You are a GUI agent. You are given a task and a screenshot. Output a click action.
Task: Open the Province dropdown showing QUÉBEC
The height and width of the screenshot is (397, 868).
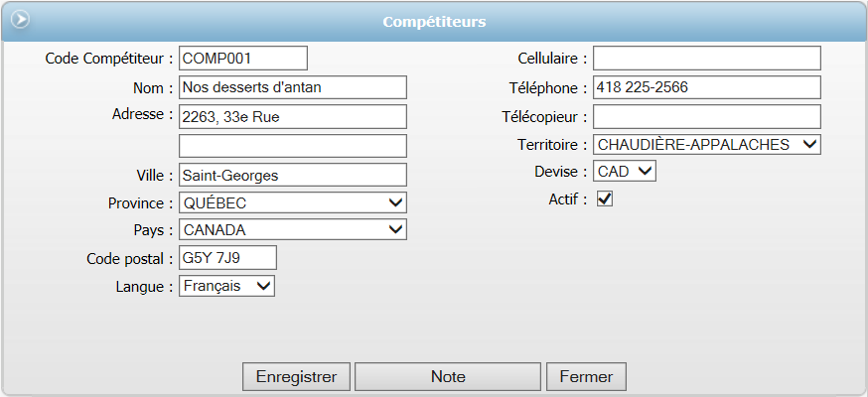[x=292, y=202]
